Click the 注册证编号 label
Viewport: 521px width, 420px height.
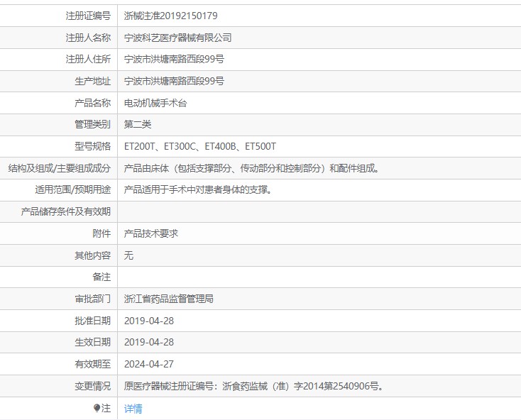coord(88,16)
